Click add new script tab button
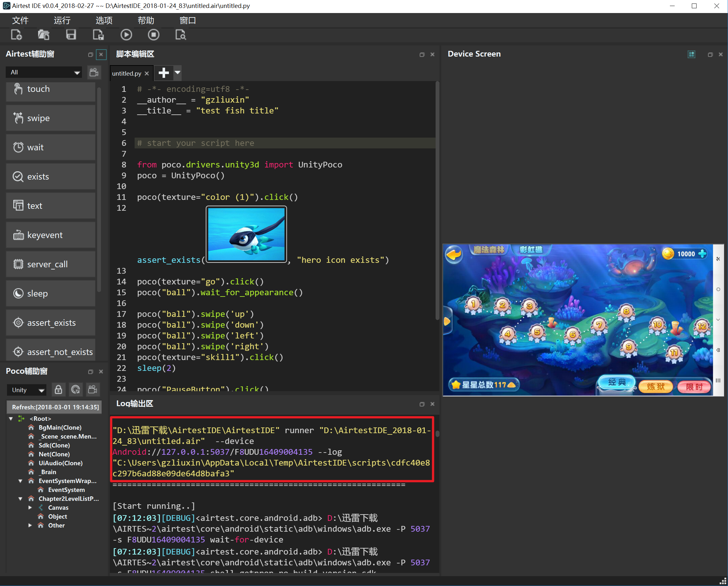 (164, 73)
